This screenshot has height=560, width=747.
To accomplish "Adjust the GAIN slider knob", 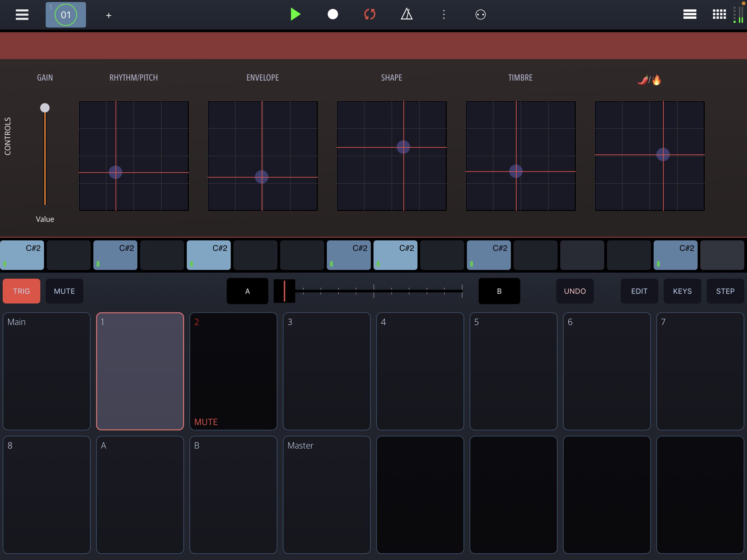I will [x=45, y=108].
